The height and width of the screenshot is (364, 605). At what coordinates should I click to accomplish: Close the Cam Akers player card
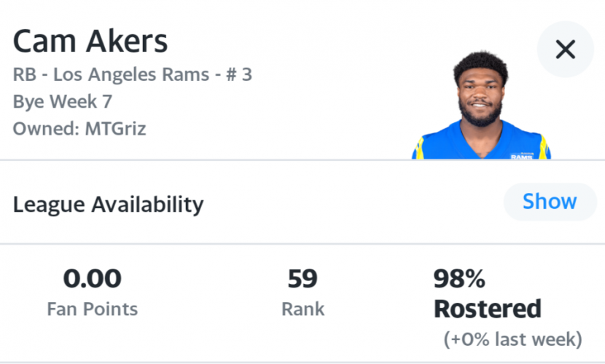(565, 50)
